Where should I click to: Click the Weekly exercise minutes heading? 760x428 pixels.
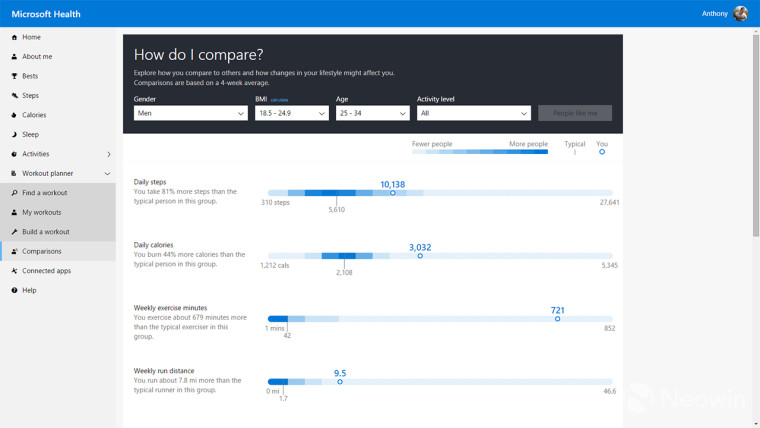click(170, 308)
